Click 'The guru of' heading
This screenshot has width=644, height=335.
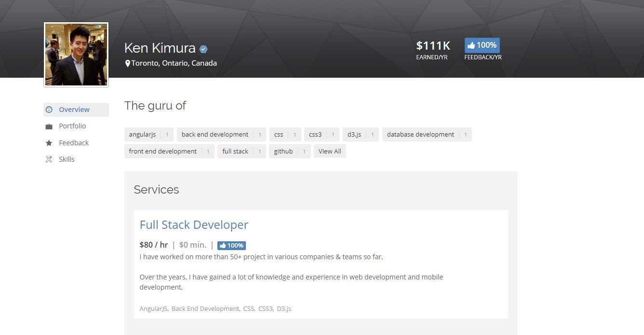click(x=155, y=106)
